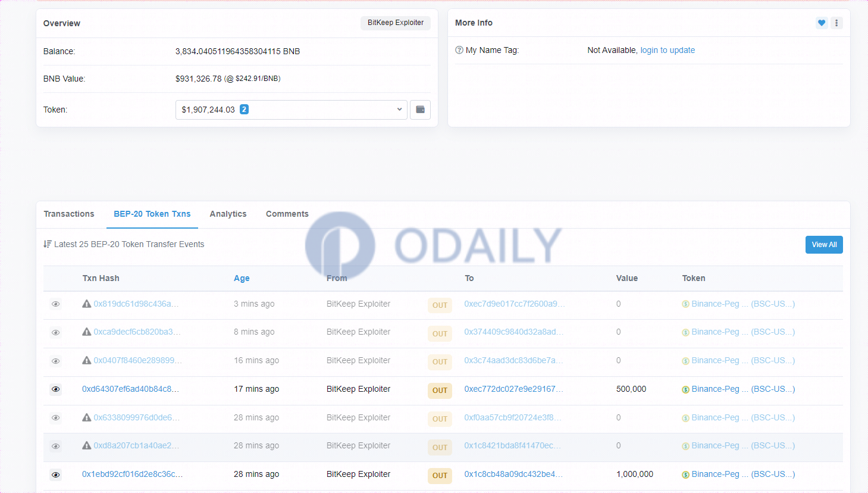Click the View All button

click(x=824, y=245)
